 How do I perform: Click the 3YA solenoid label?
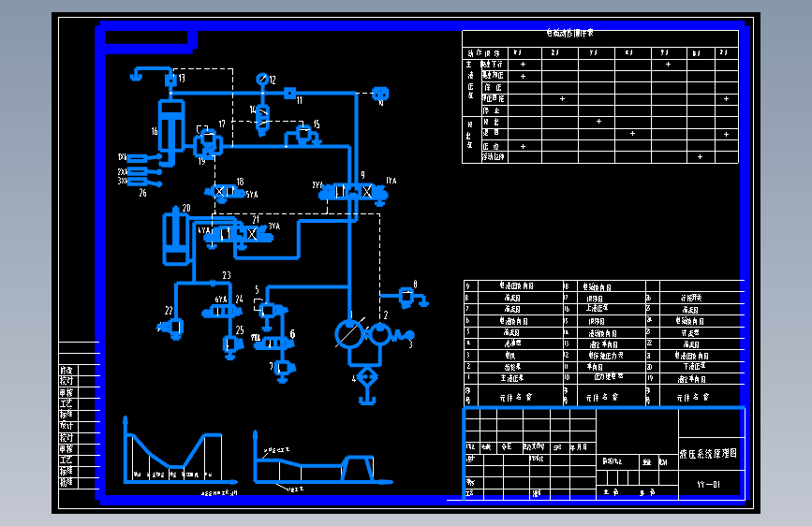pyautogui.click(x=274, y=226)
